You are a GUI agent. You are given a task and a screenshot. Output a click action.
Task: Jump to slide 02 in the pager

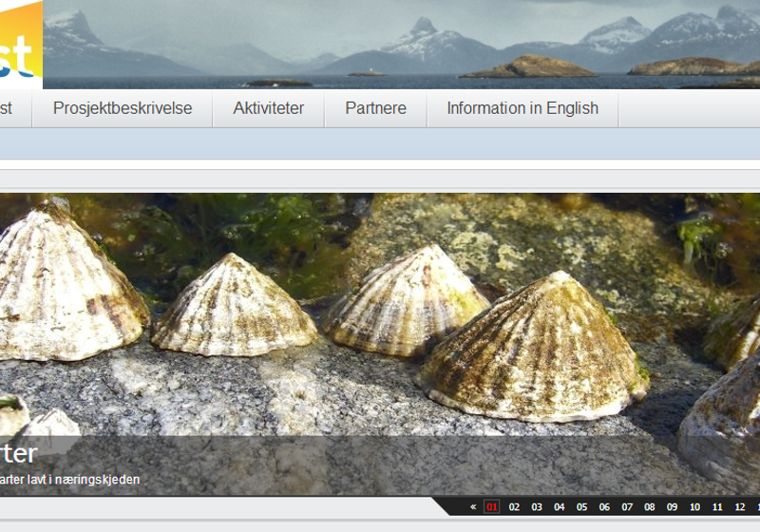pyautogui.click(x=514, y=507)
